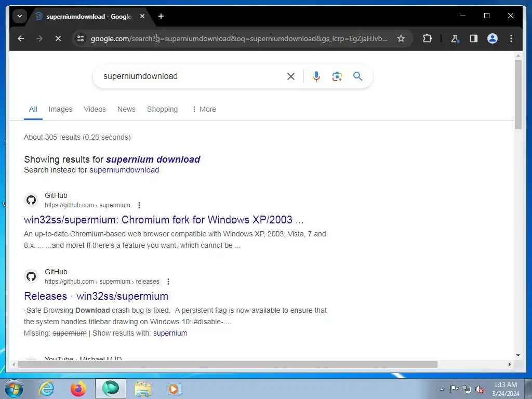This screenshot has height=399, width=532.
Task: Switch to the Videos tab
Action: (x=95, y=109)
